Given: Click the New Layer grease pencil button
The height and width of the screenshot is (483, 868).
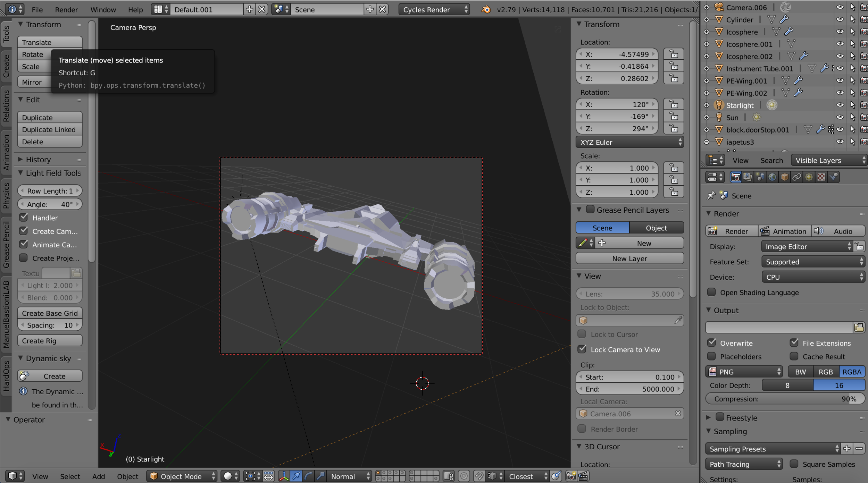Looking at the screenshot, I should click(630, 258).
